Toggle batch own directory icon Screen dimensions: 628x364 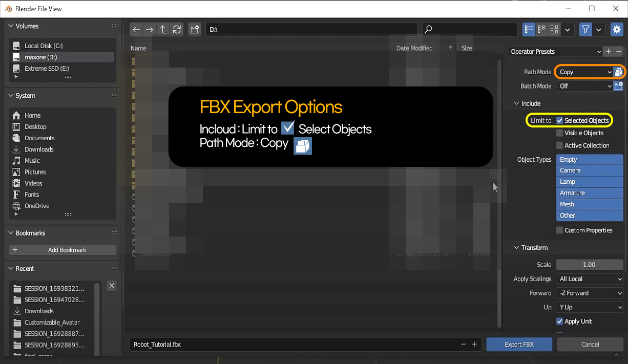click(618, 86)
